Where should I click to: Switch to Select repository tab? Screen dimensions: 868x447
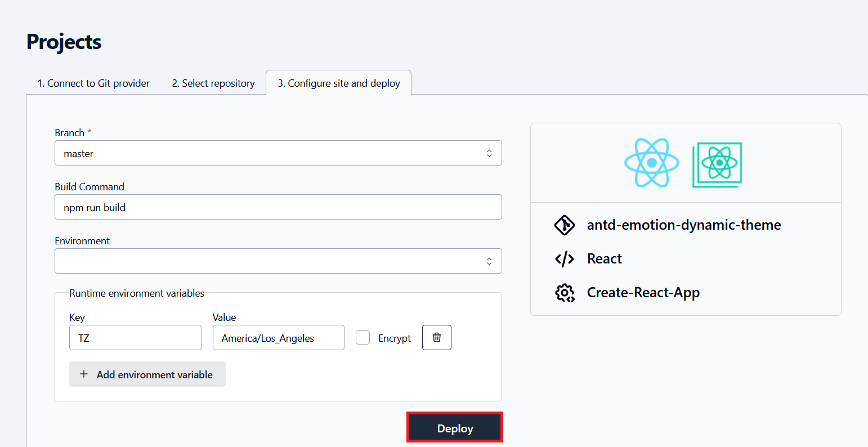[x=213, y=83]
